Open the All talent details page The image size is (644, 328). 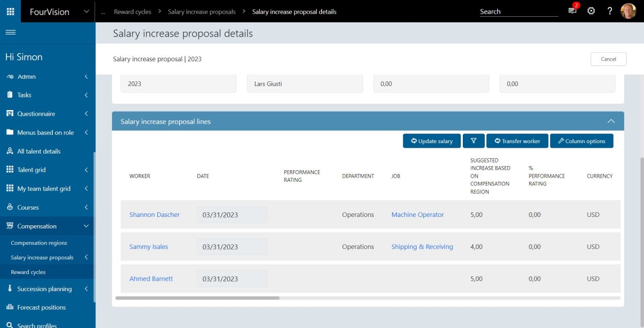pyautogui.click(x=40, y=151)
